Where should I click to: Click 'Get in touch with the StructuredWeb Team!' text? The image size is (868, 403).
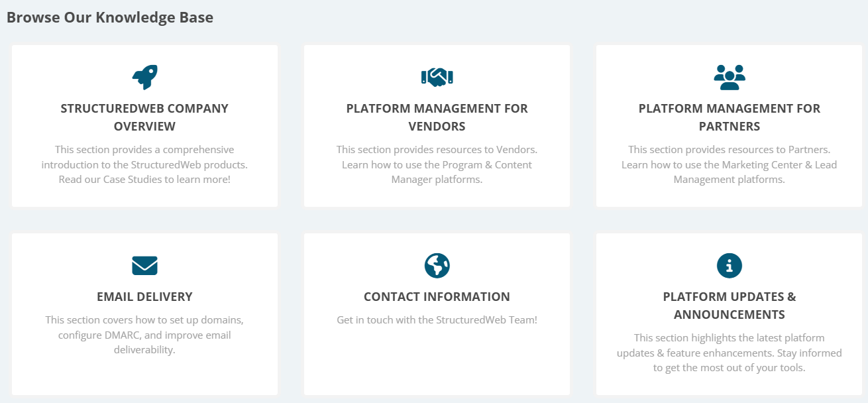point(437,319)
